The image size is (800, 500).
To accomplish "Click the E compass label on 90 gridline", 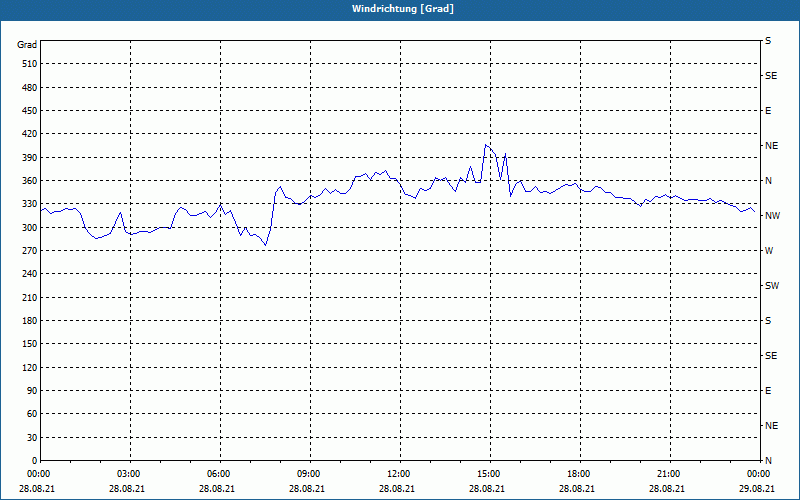I will [768, 391].
